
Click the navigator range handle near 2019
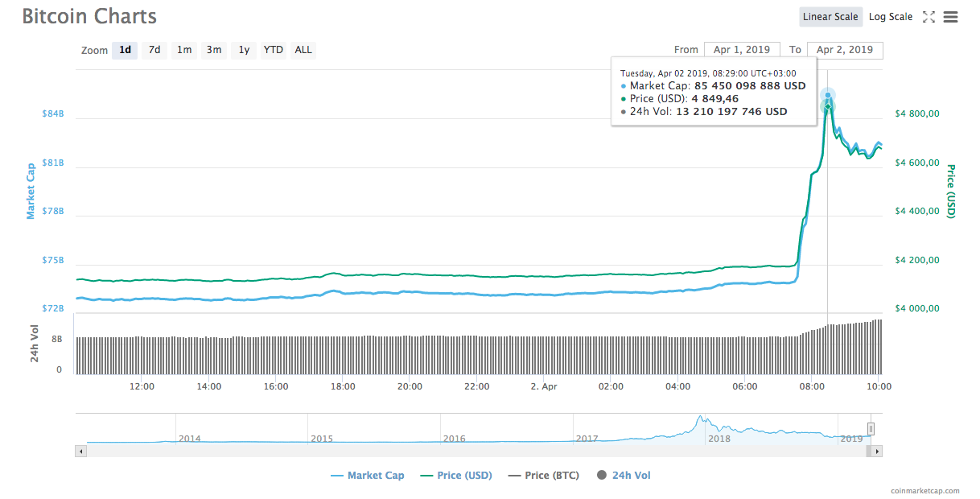871,429
